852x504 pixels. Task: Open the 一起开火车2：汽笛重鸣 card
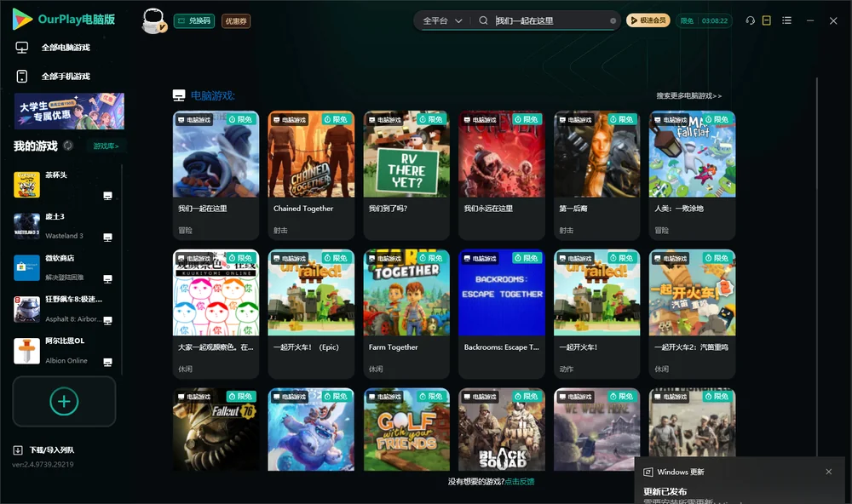click(x=692, y=314)
